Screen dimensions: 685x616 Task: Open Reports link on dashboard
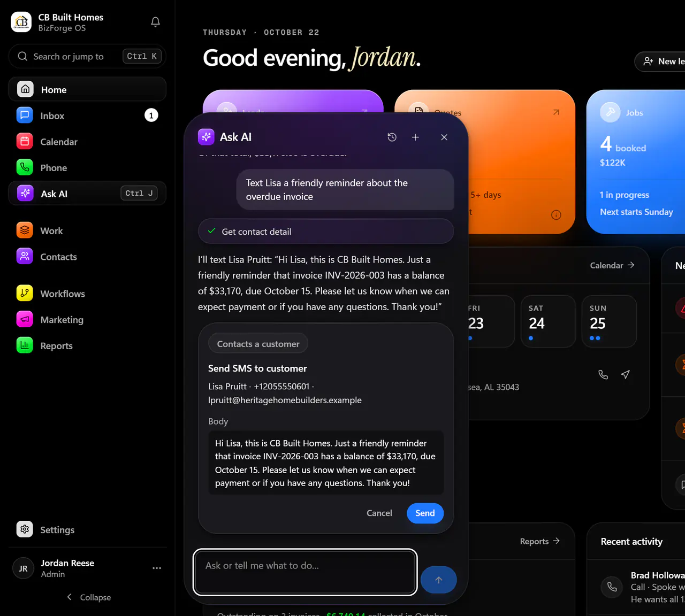coord(539,541)
